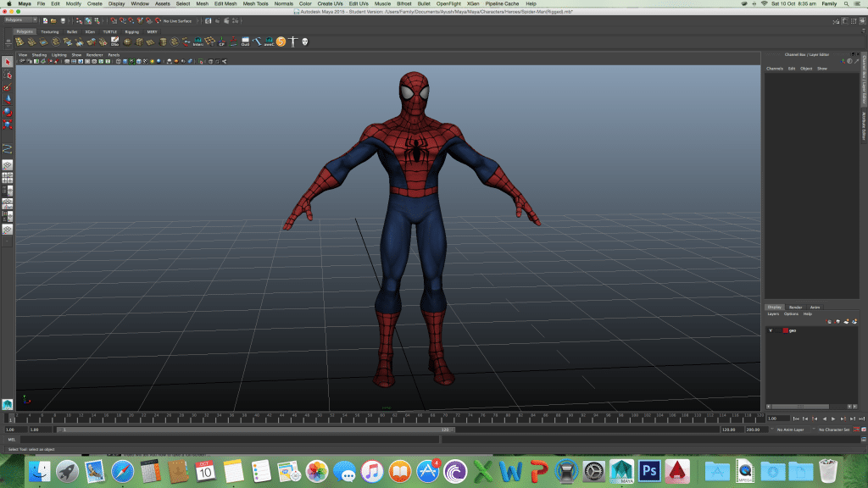This screenshot has height=488, width=868.
Task: Click the time range slider bar
Action: pos(256,430)
